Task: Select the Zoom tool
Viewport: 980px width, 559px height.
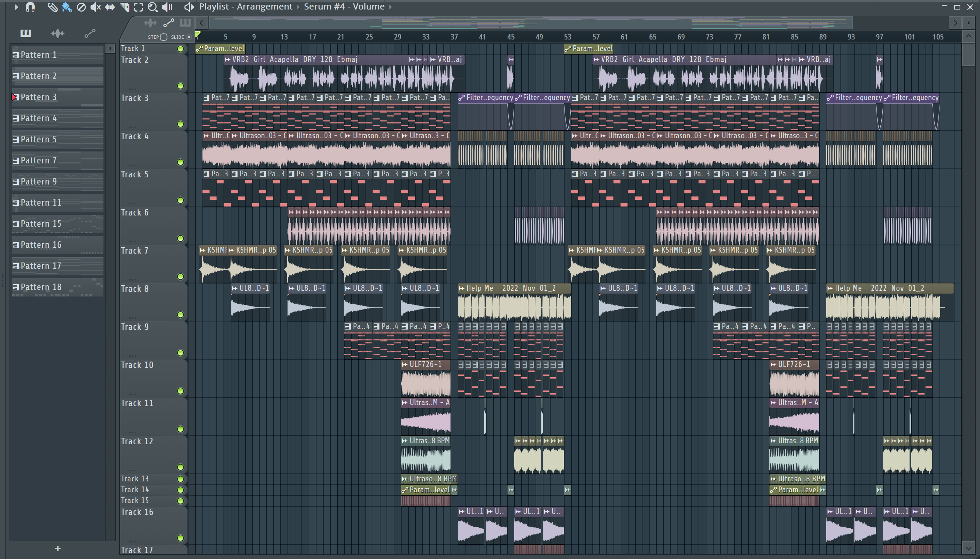Action: click(153, 7)
